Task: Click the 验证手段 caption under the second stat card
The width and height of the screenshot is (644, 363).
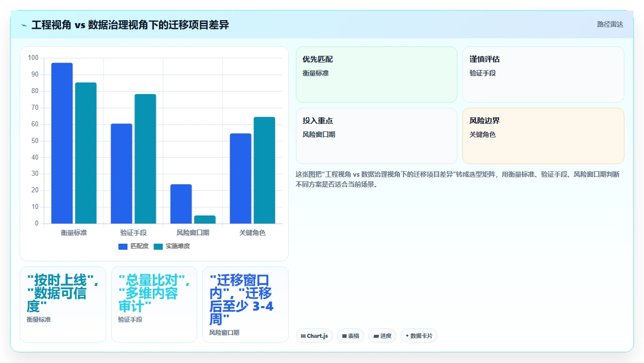Action: pos(130,319)
